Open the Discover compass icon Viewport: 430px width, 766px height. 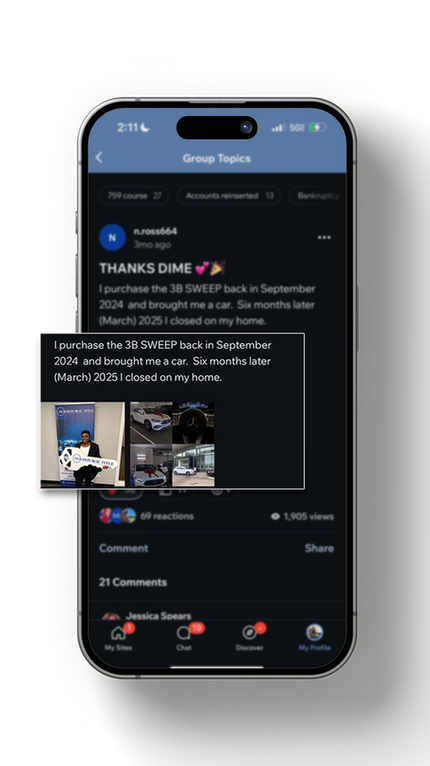point(249,633)
